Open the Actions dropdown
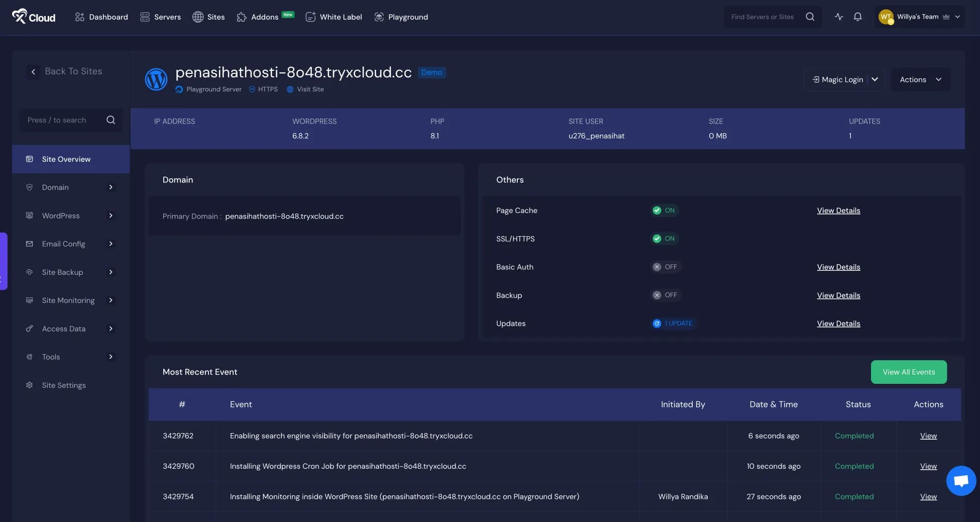The image size is (980, 522). [x=920, y=79]
